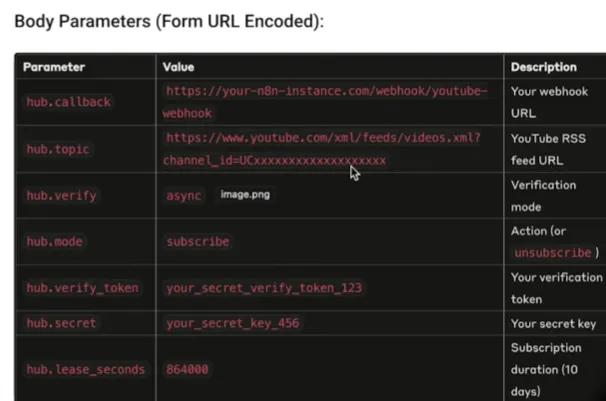
Task: Click the image.png label
Action: tap(245, 195)
